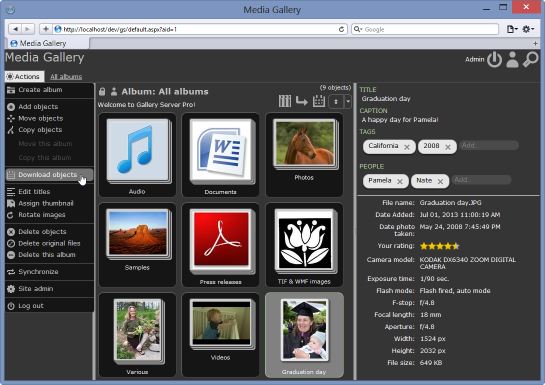Click the select-all thumbnails grid icon
545x385 pixels.
285,101
